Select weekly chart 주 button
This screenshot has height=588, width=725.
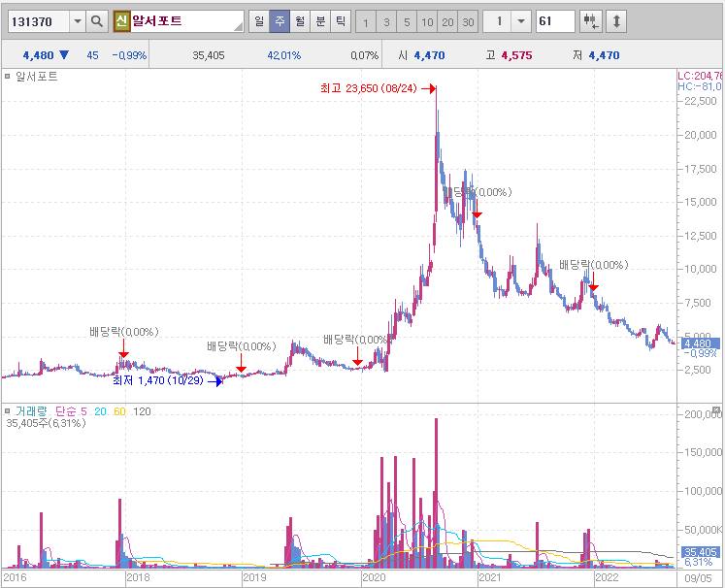[280, 21]
